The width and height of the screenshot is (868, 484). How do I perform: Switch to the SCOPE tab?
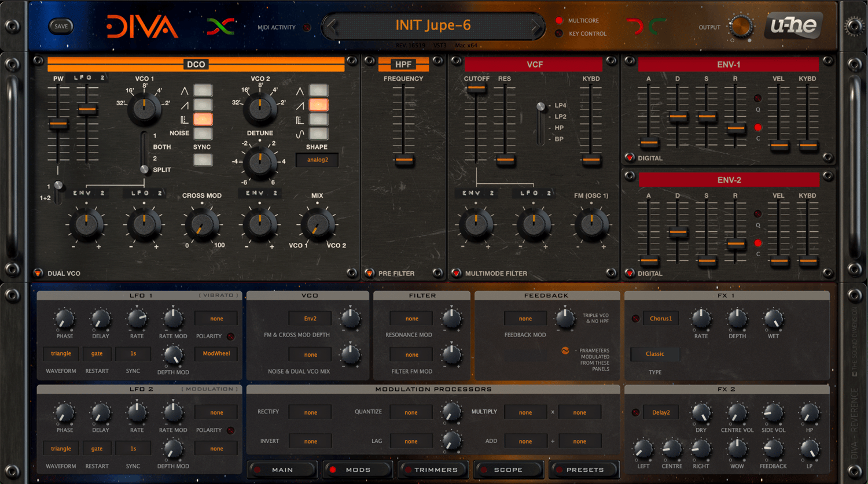508,470
